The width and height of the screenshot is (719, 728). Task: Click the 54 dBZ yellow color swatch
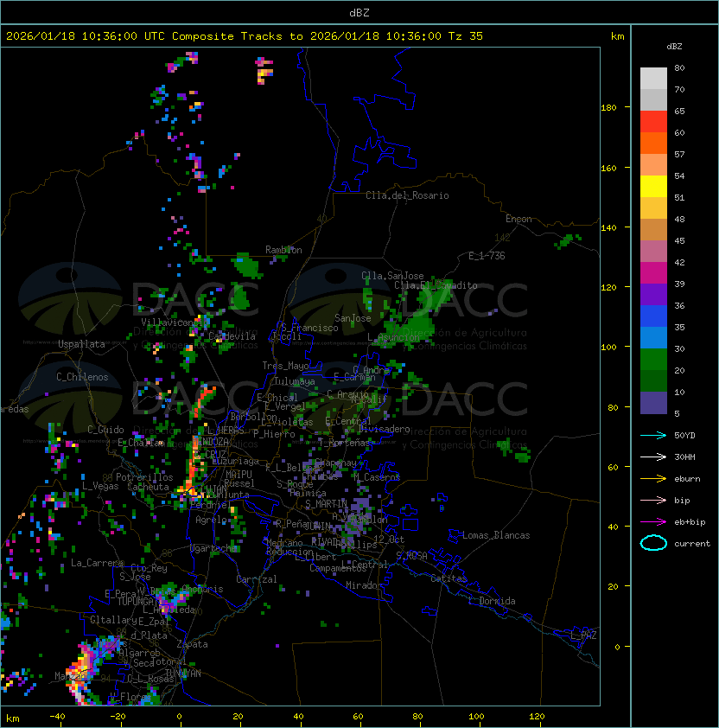(x=653, y=186)
